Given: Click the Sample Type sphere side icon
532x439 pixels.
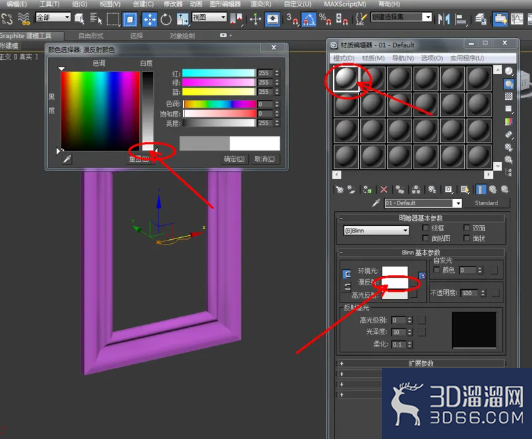Looking at the screenshot, I should click(509, 71).
